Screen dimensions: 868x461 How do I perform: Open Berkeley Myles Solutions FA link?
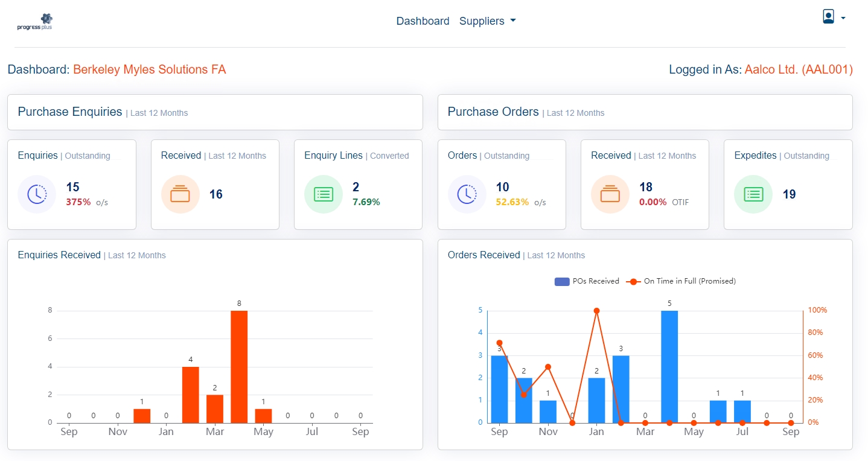pos(149,69)
